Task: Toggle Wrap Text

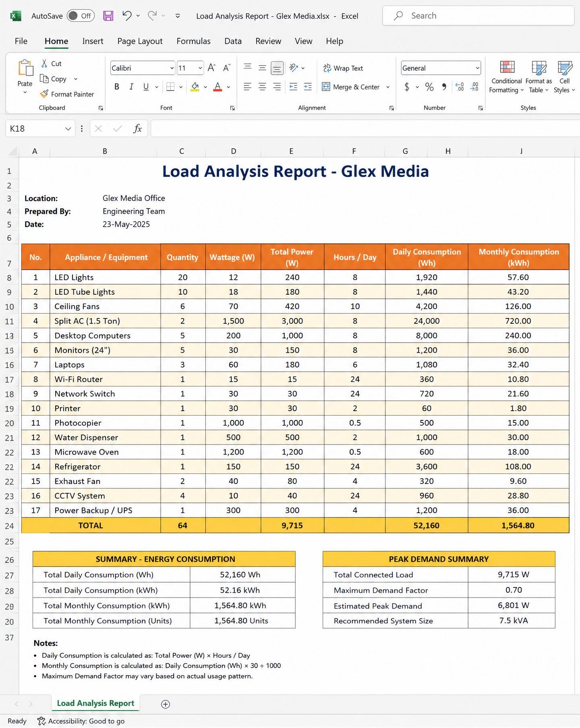Action: [x=343, y=68]
